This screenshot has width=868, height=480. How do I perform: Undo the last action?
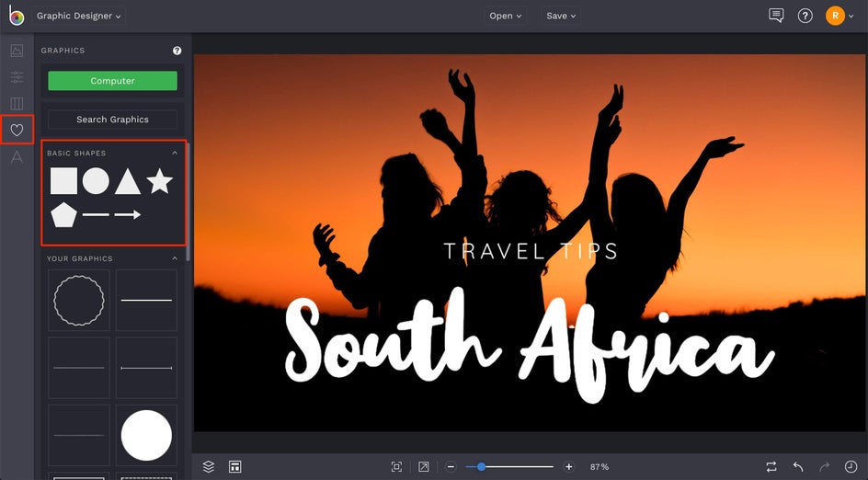pos(798,467)
